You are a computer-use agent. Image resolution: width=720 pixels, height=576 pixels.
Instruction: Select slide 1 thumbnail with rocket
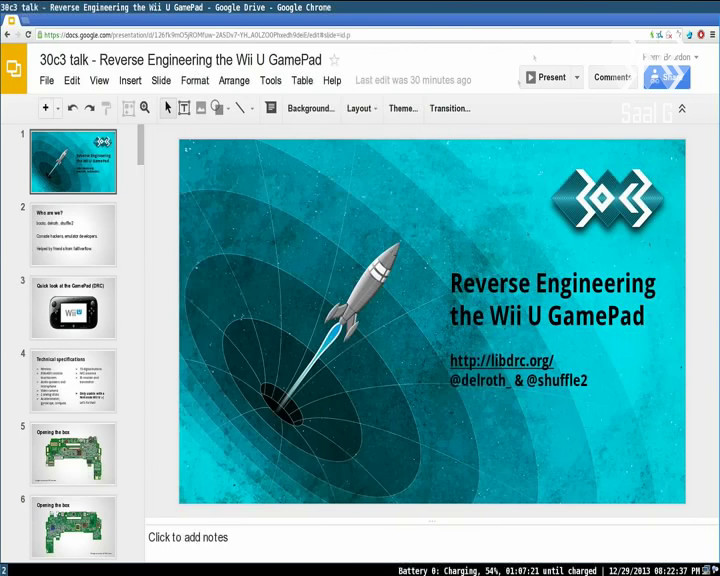(73, 161)
